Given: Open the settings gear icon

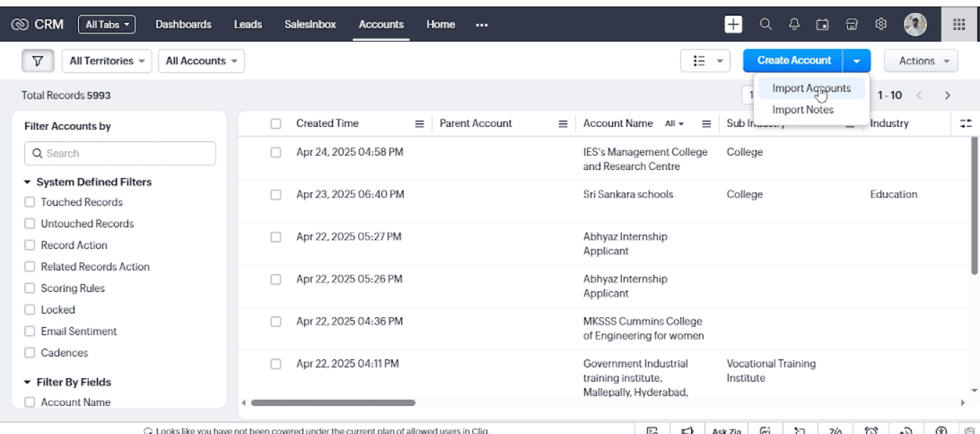Looking at the screenshot, I should tap(881, 24).
